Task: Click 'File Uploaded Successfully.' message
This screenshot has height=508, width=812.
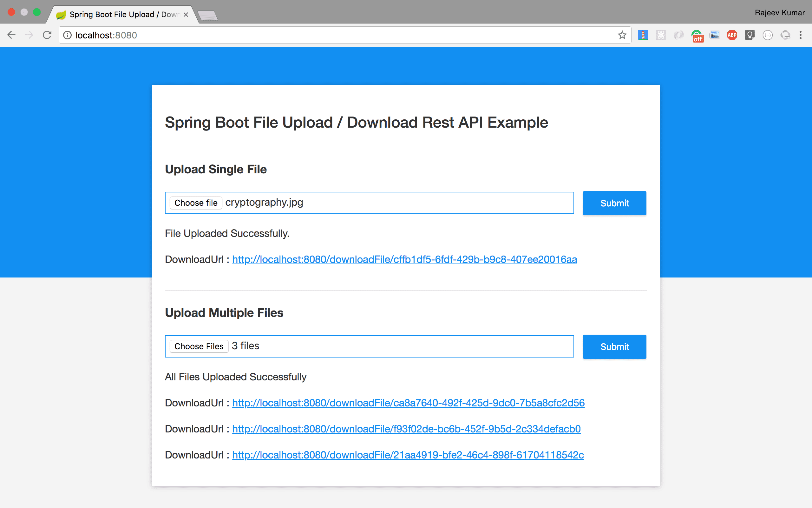Action: coord(227,233)
